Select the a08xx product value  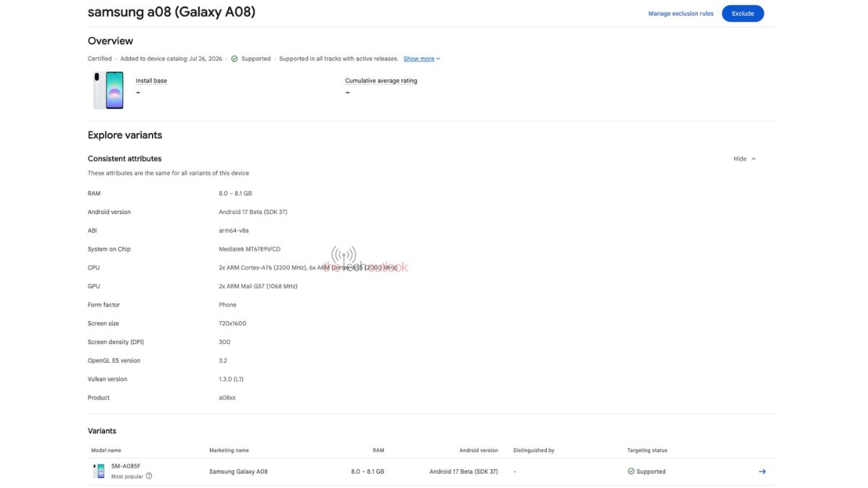tap(227, 398)
